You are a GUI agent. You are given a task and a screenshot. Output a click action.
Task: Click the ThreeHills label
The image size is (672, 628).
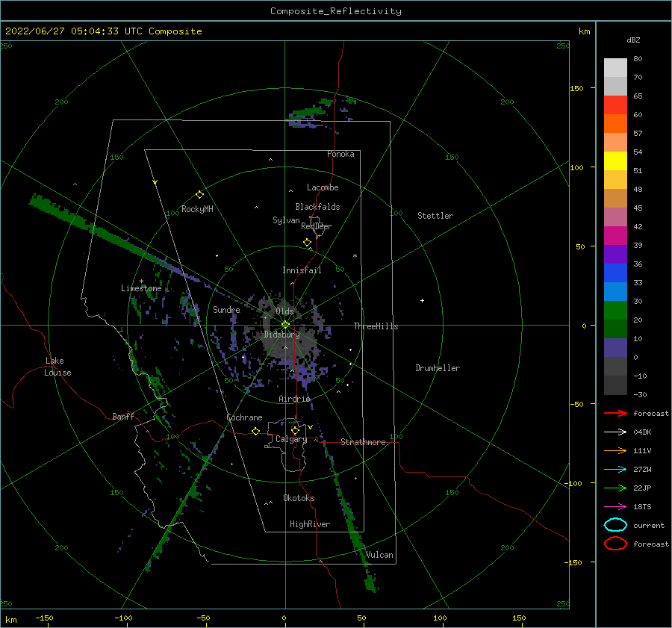[376, 326]
